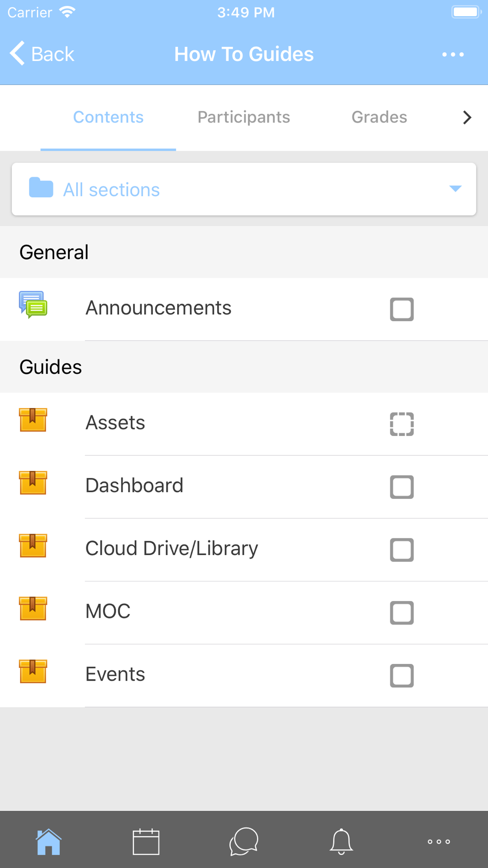Open messages chat bubble icon
The image size is (488, 868).
coord(244,842)
